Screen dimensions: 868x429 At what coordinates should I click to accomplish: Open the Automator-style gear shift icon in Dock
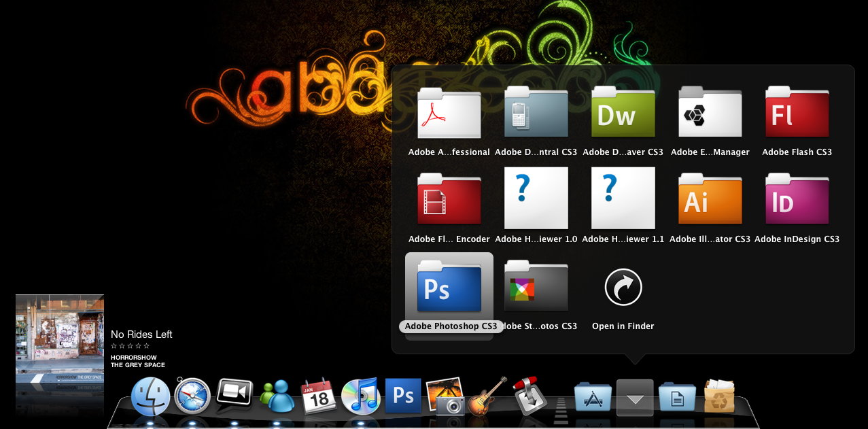click(x=530, y=396)
